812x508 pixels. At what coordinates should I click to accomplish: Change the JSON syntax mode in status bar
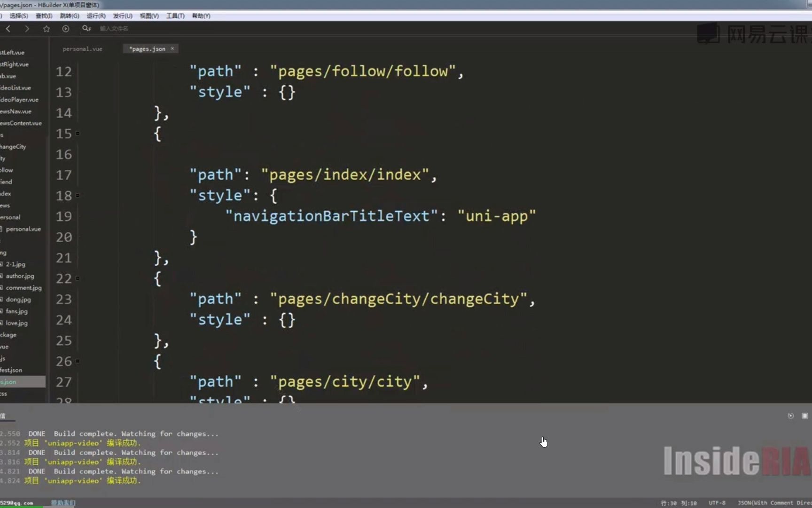(774, 503)
